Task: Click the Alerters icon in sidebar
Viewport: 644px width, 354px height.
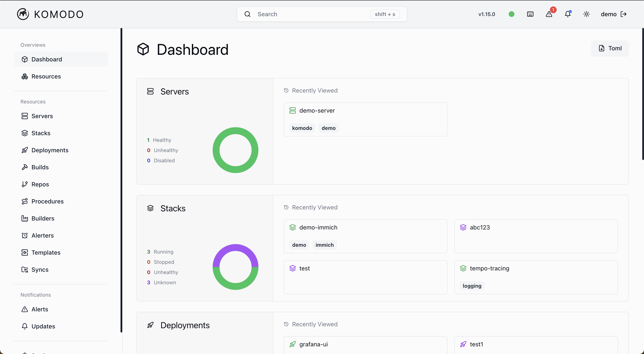Action: click(24, 235)
